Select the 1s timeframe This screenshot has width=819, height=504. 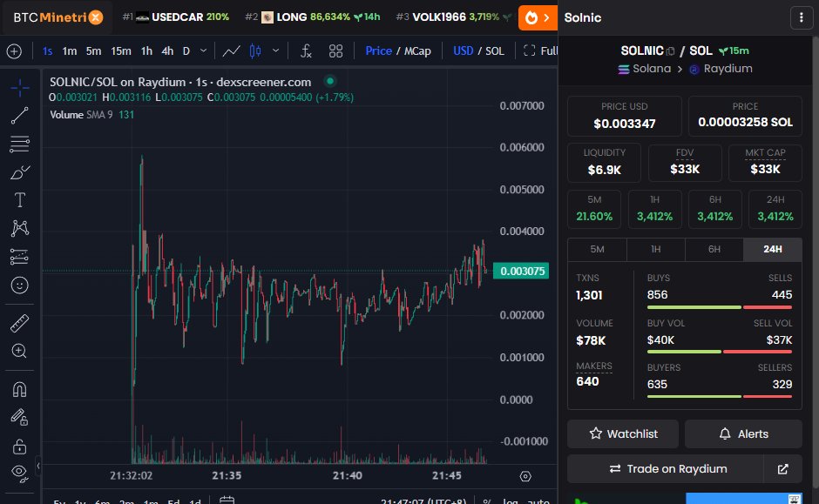pyautogui.click(x=48, y=51)
